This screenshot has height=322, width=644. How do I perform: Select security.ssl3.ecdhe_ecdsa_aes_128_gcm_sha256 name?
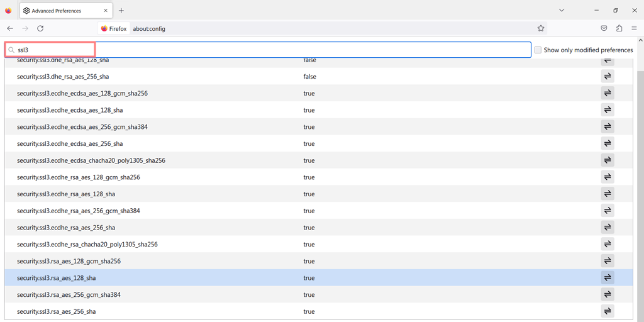point(82,93)
